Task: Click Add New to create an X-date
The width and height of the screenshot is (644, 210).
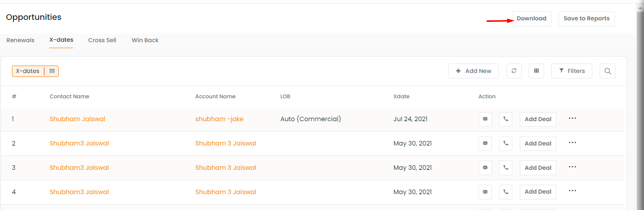Action: 474,71
